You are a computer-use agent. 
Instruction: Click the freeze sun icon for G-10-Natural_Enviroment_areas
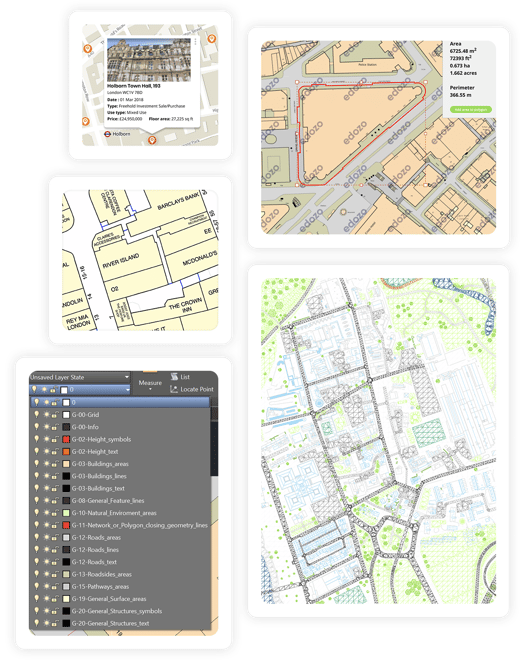46,513
